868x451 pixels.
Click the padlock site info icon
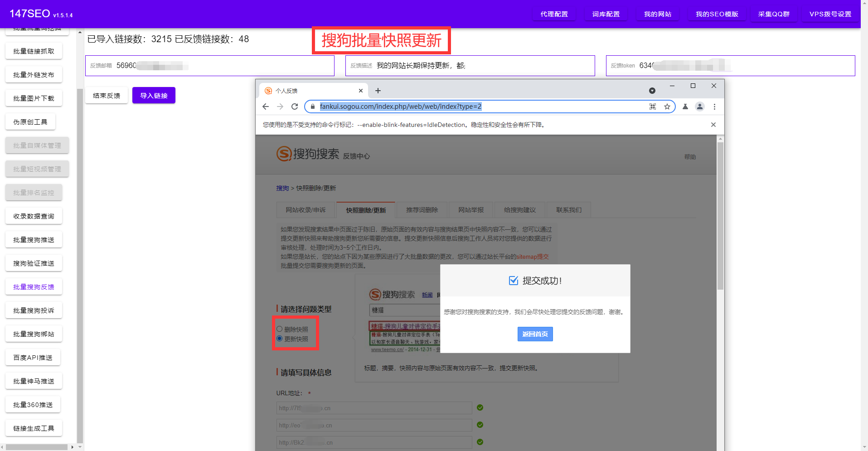click(x=312, y=107)
